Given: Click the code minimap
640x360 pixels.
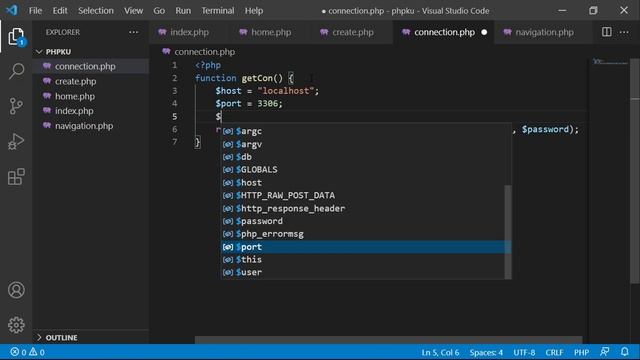Looking at the screenshot, I should [609, 62].
